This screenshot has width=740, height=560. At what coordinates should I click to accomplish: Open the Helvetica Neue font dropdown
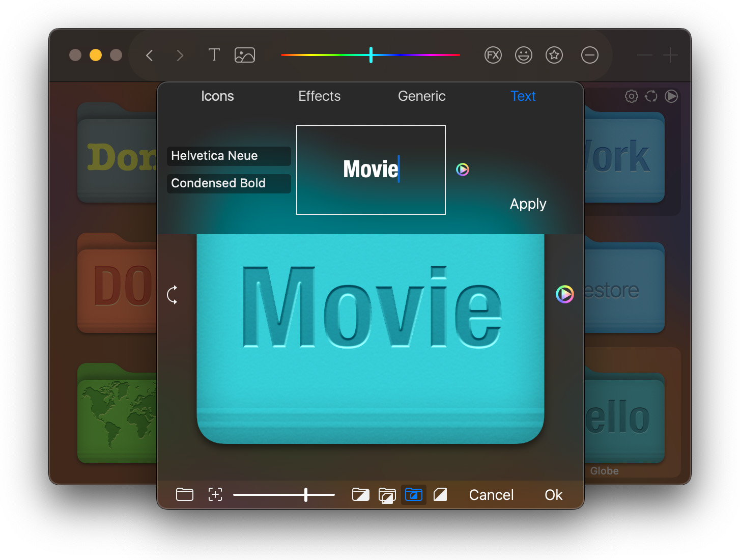[229, 156]
